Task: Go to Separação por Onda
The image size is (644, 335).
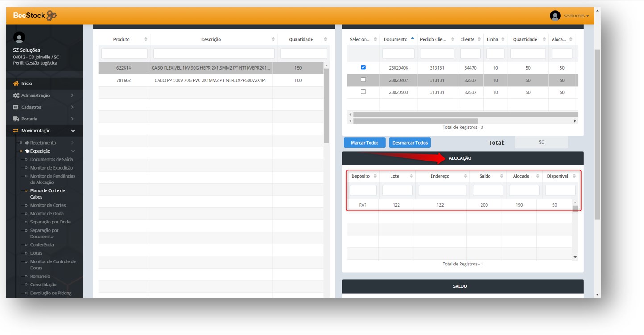Action: (50, 222)
